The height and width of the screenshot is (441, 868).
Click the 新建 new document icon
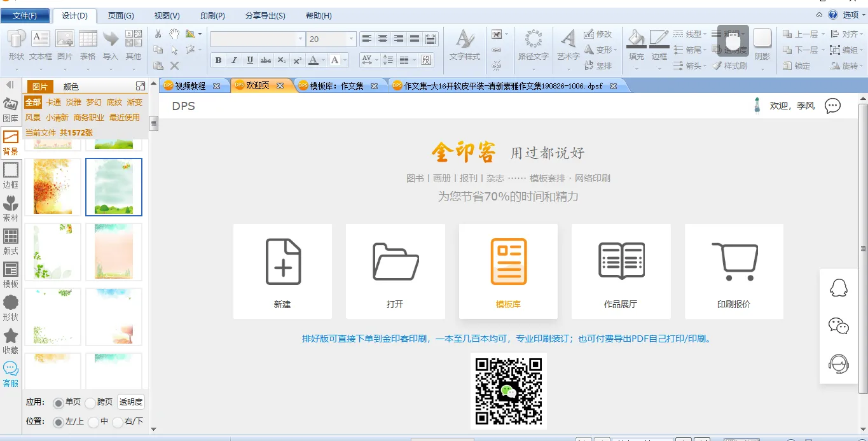(x=283, y=262)
